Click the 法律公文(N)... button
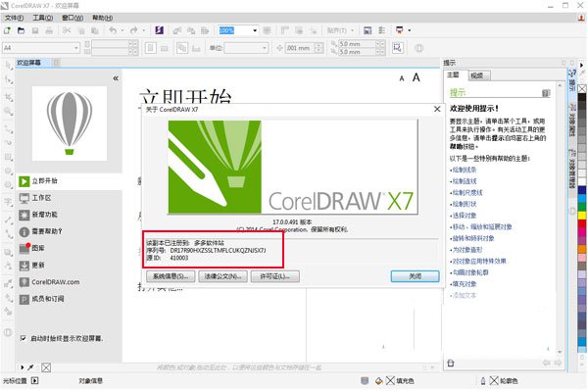588x391 pixels. (x=222, y=276)
